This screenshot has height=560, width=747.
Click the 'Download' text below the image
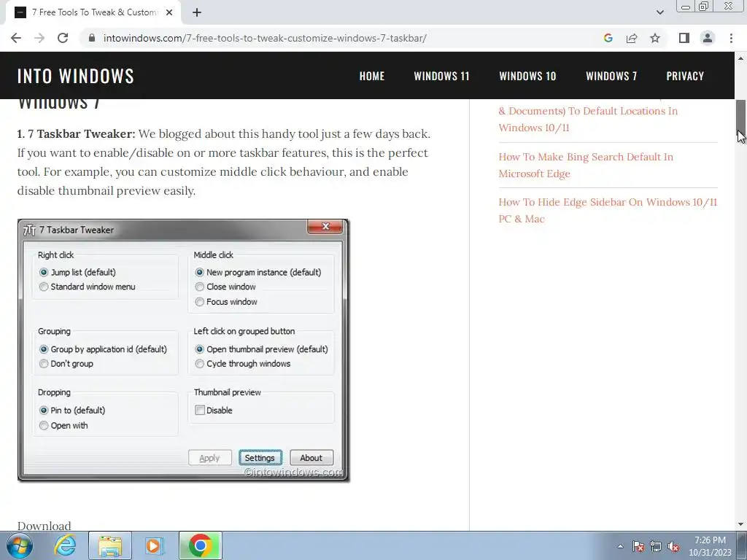pyautogui.click(x=44, y=526)
